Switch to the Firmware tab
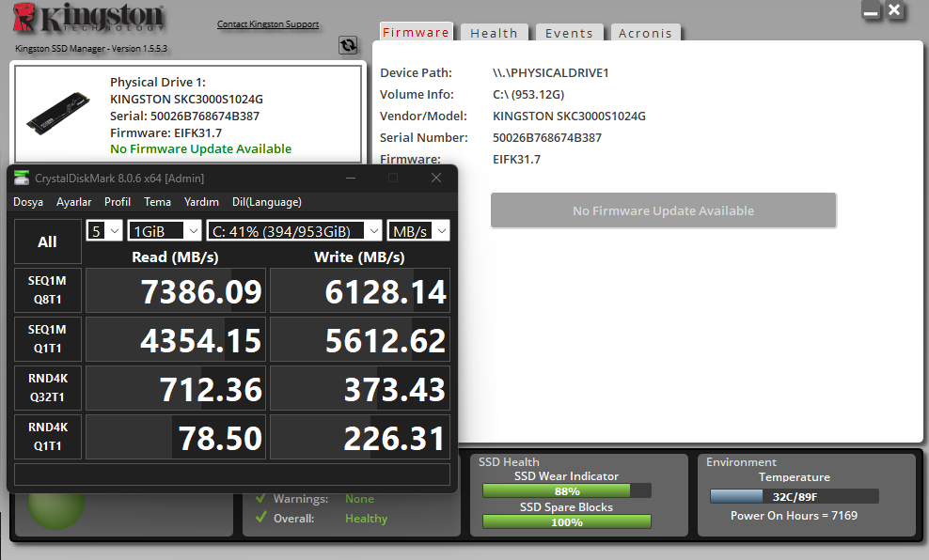The height and width of the screenshot is (560, 929). pyautogui.click(x=416, y=33)
